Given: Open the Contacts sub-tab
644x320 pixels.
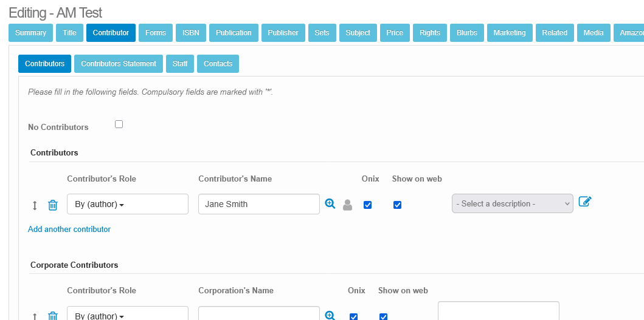Looking at the screenshot, I should [x=218, y=64].
